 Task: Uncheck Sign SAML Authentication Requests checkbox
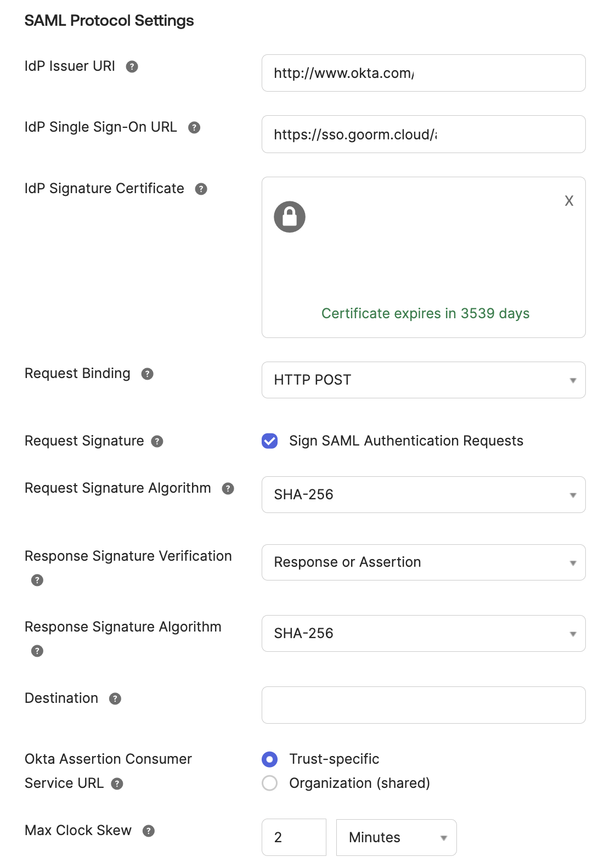pos(270,441)
